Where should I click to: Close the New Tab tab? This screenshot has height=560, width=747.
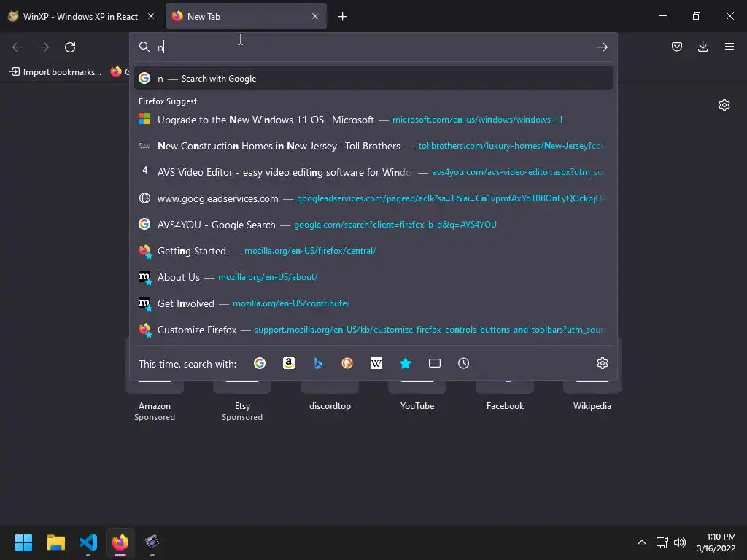tap(315, 16)
